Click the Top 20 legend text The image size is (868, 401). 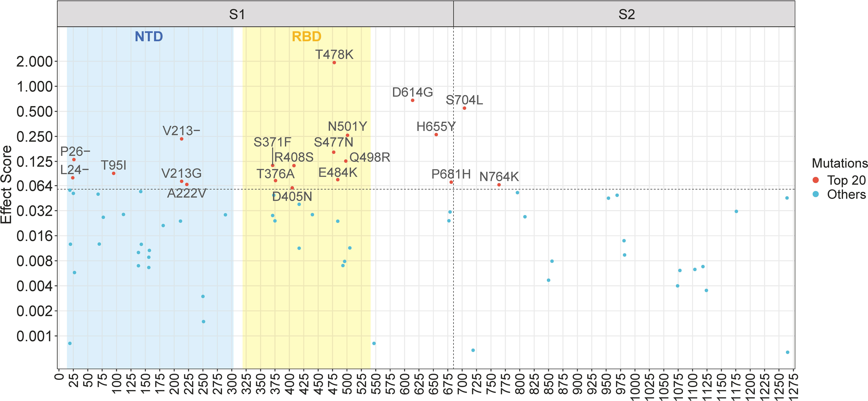click(846, 180)
